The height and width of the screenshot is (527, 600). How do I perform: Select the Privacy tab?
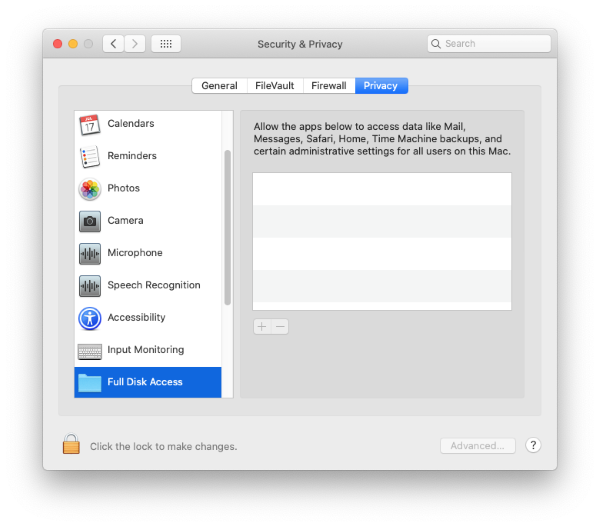point(381,86)
